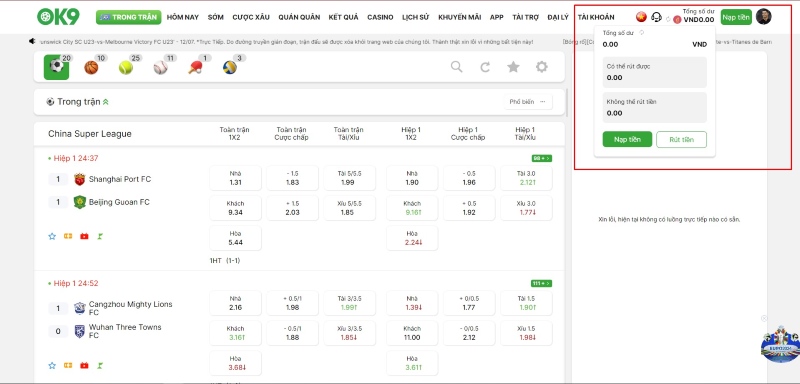Select the baseball sport icon
The width and height of the screenshot is (800, 384).
coord(160,67)
